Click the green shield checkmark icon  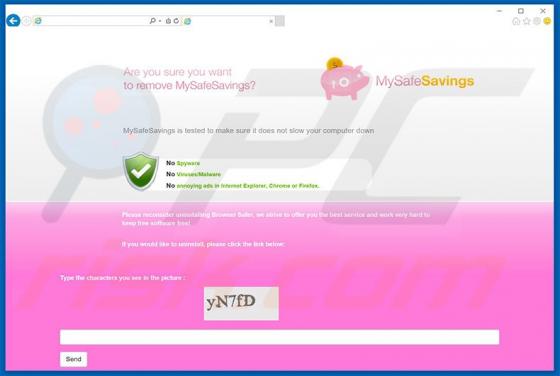pos(141,171)
